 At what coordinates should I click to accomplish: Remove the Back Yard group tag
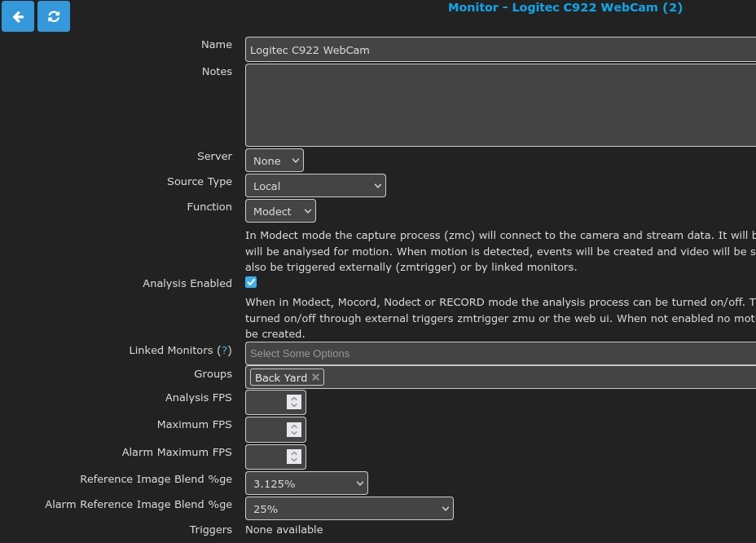pyautogui.click(x=315, y=377)
